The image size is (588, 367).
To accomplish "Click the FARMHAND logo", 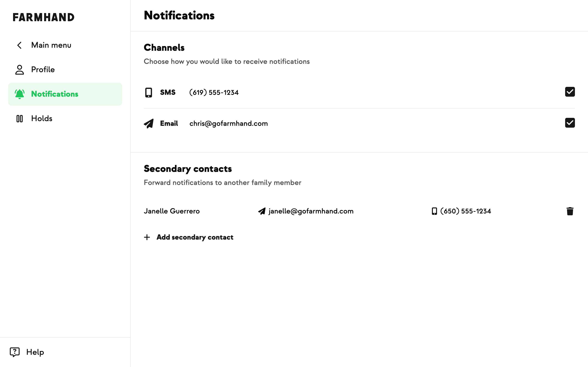I will (43, 17).
